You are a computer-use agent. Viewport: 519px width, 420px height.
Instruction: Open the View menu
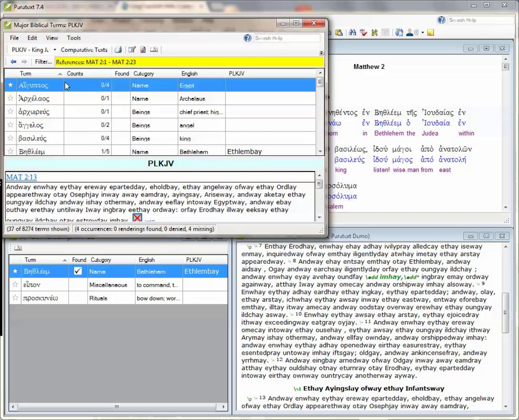pos(52,38)
